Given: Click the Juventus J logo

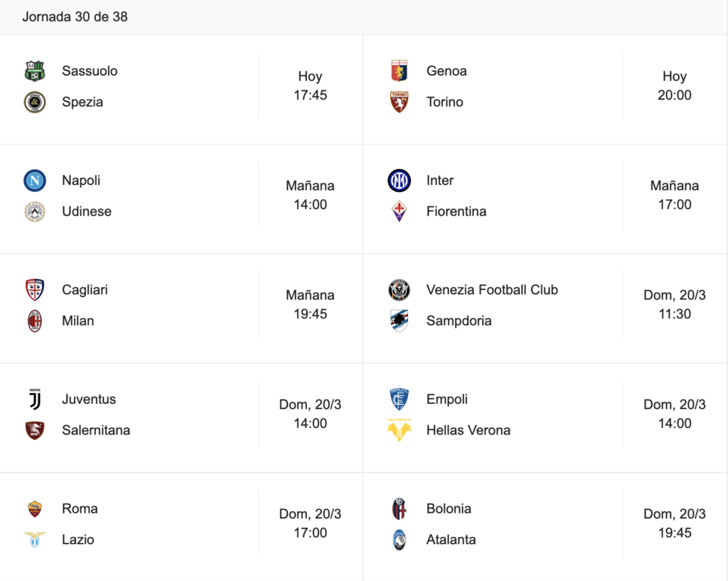Looking at the screenshot, I should click(35, 400).
